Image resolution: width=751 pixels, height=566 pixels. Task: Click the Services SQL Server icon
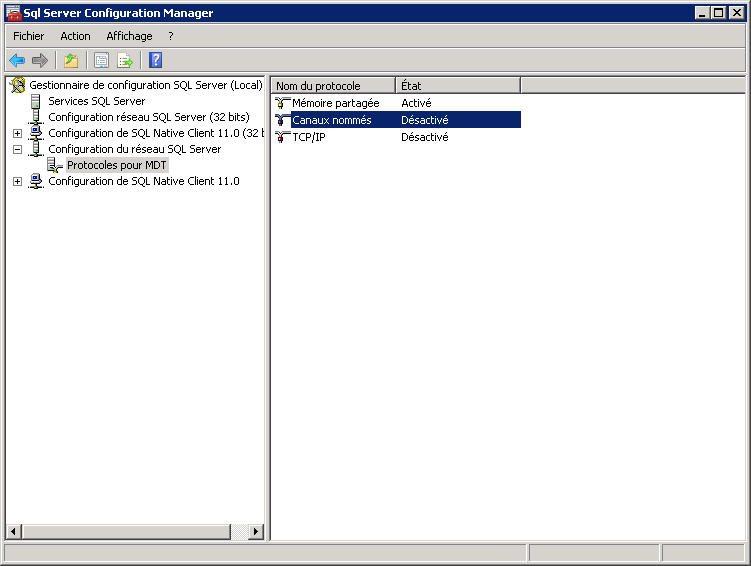[x=37, y=101]
